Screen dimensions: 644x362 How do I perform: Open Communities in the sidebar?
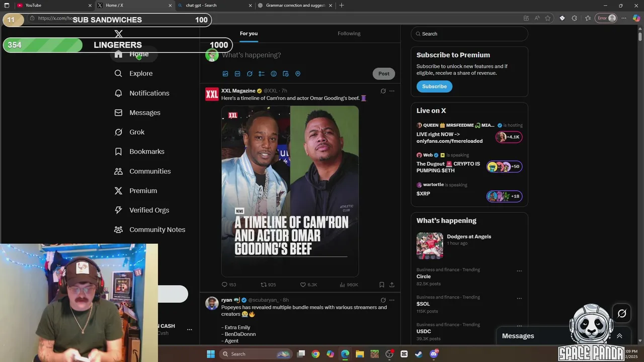142,171
